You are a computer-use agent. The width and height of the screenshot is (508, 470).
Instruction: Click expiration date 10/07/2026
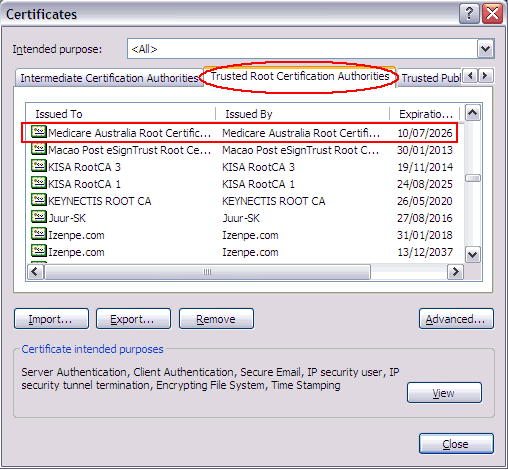(425, 133)
